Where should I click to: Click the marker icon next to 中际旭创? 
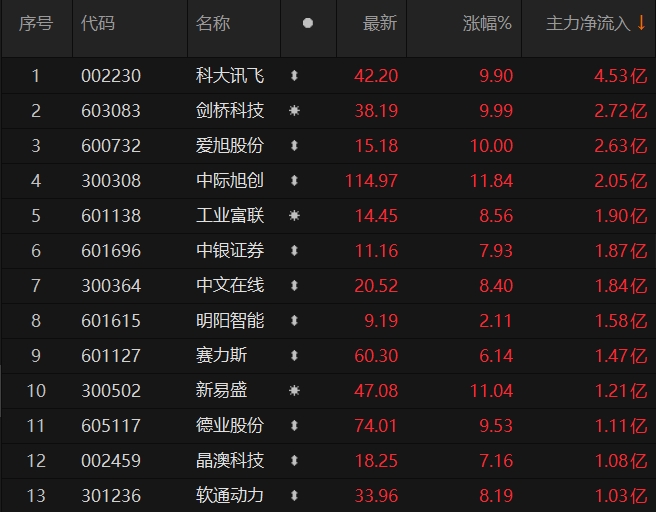pyautogui.click(x=294, y=181)
